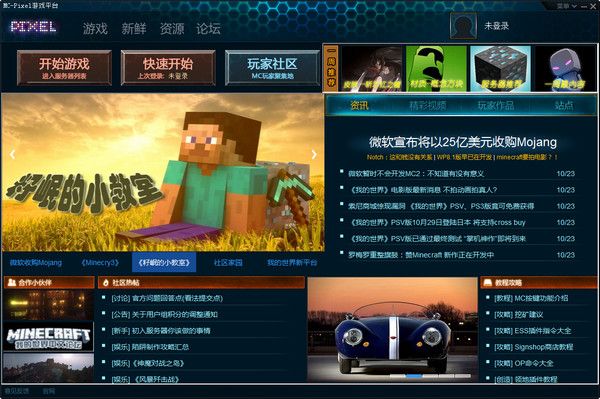
Task: Go to next banner slide arrow
Action: 314,154
